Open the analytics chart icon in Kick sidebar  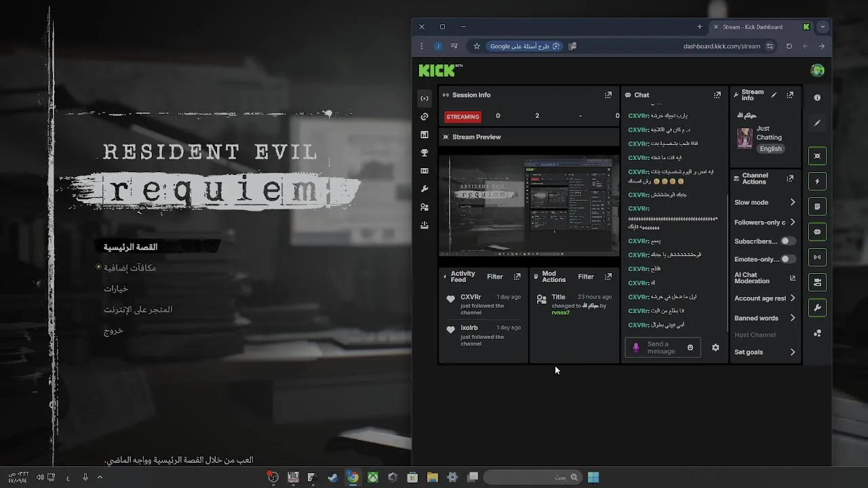(x=425, y=135)
